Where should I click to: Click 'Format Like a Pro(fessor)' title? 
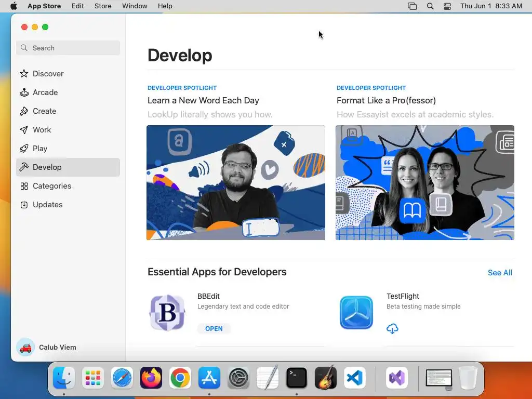[x=386, y=100]
